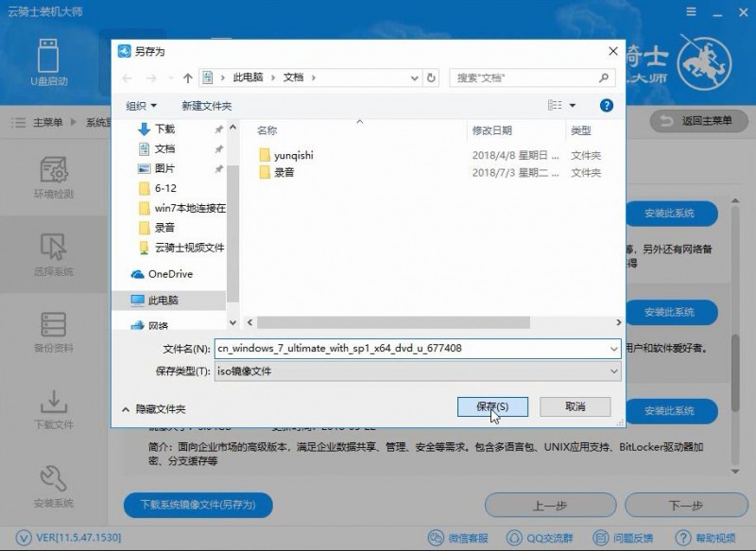Sort by 修改日期 column header
756x551 pixels.
[x=491, y=130]
